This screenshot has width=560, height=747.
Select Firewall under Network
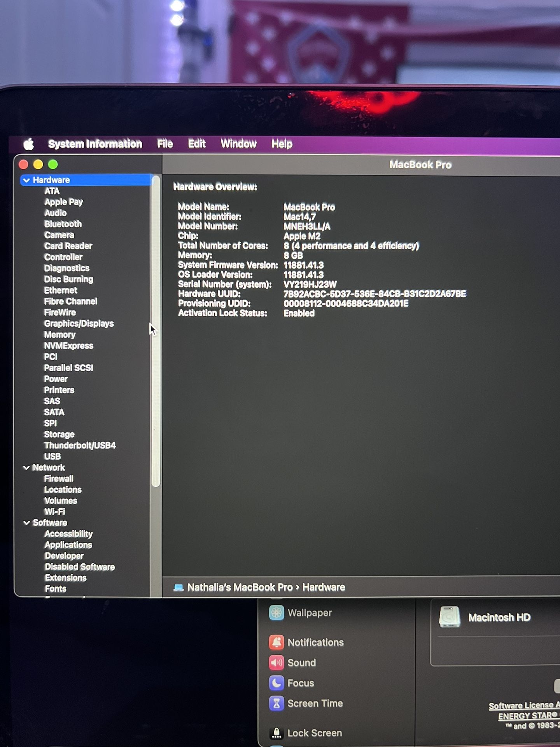[59, 479]
